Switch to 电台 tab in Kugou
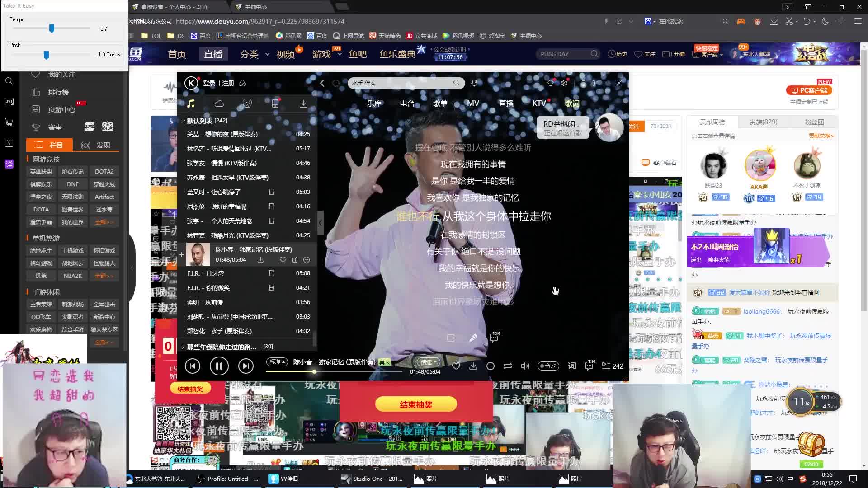The image size is (868, 488). point(407,103)
